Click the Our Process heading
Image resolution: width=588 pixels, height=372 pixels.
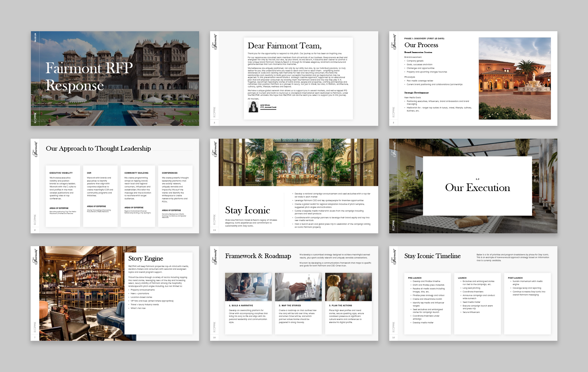tap(421, 45)
